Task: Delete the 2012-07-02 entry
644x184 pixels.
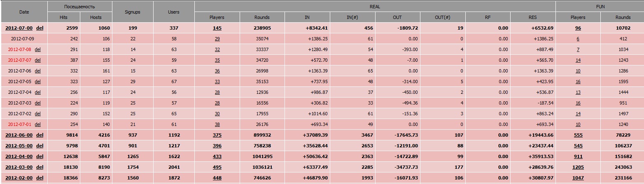Action: click(38, 114)
